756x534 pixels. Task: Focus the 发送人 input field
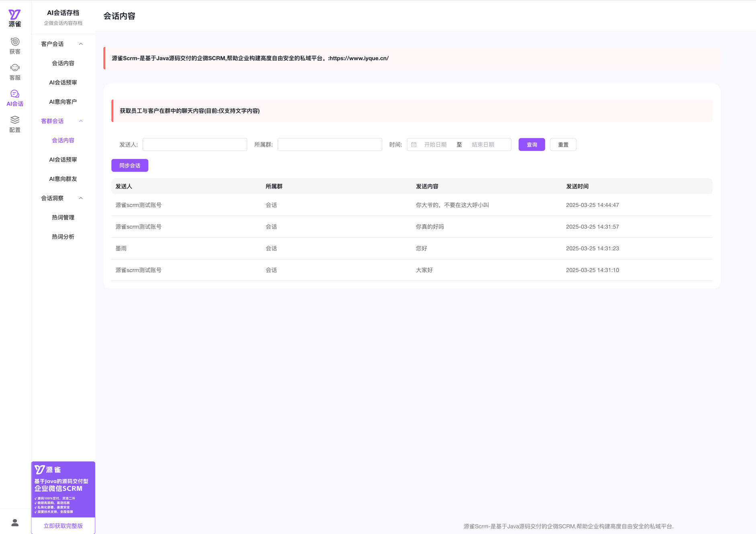pos(195,145)
